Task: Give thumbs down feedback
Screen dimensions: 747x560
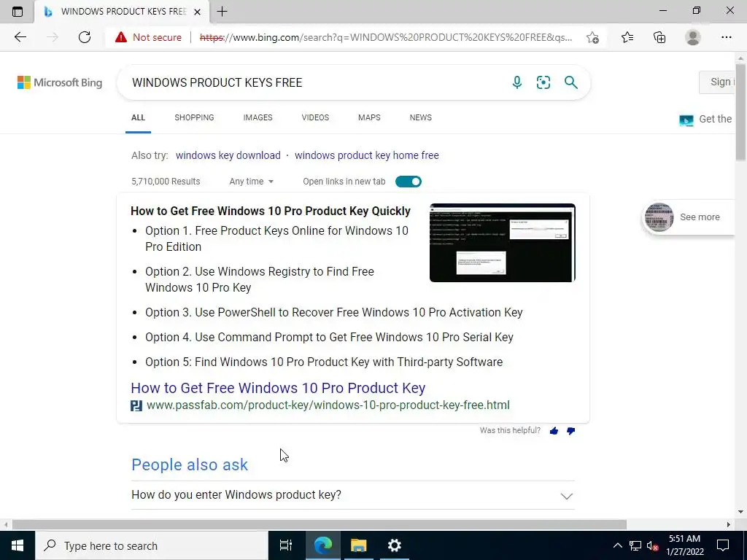Action: 570,431
